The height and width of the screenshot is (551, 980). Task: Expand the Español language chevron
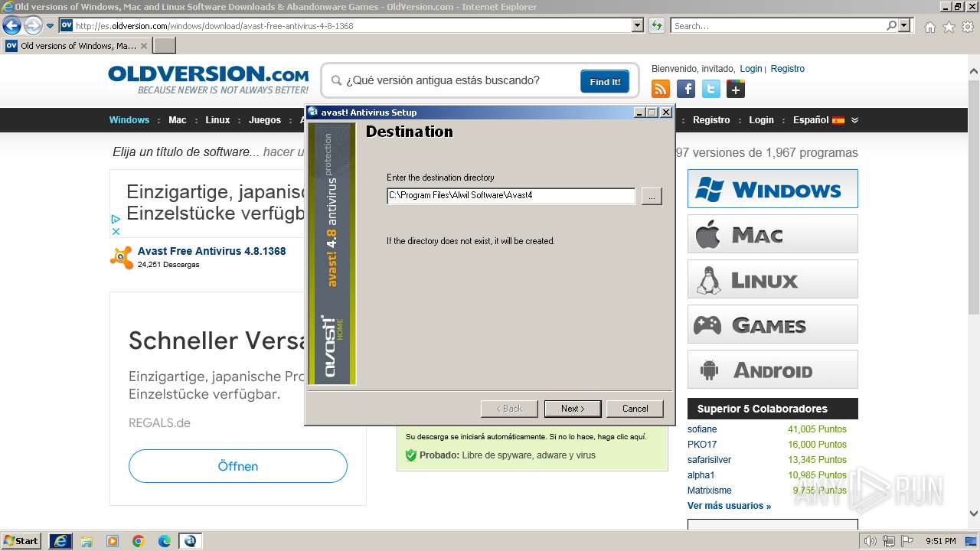coord(854,120)
